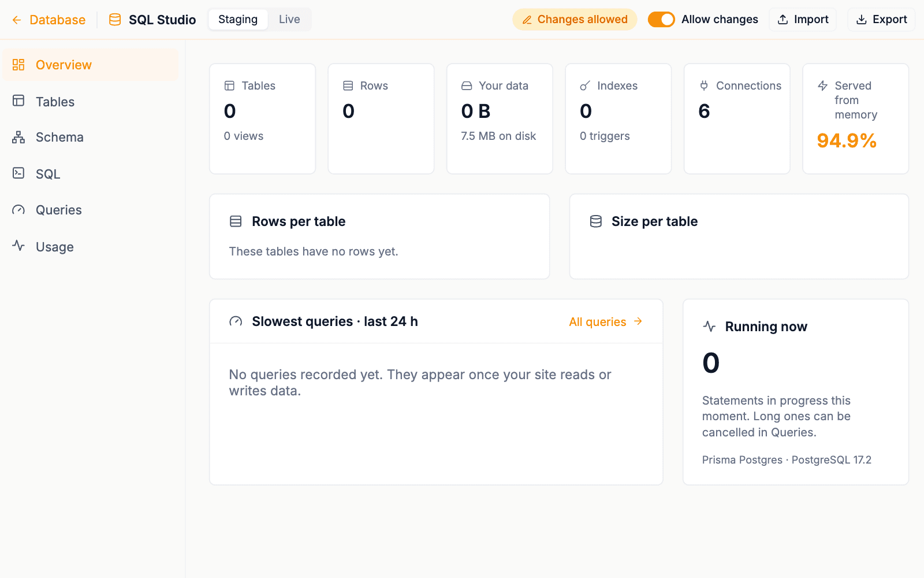Click the pencil icon in Changes allowed badge

pyautogui.click(x=527, y=20)
